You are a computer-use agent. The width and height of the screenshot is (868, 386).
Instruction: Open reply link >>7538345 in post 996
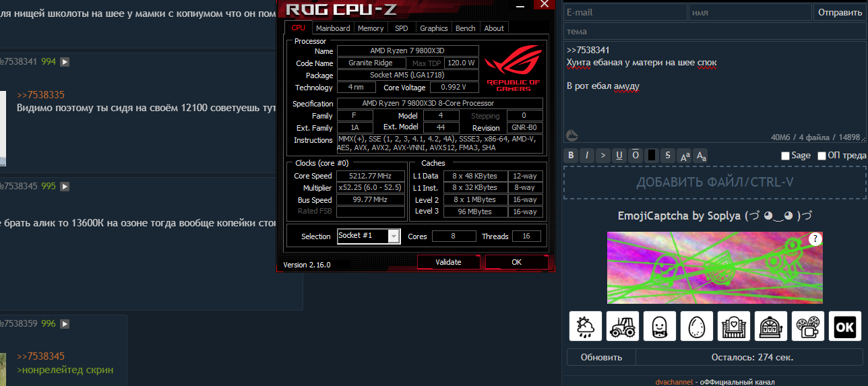click(41, 356)
